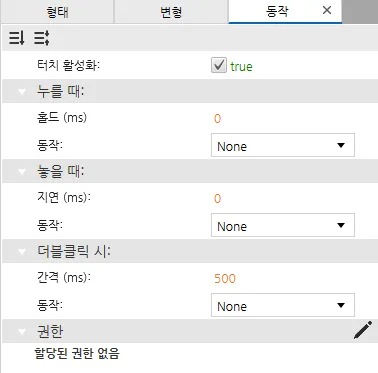
Task: Click the green true value text
Action: click(x=241, y=66)
